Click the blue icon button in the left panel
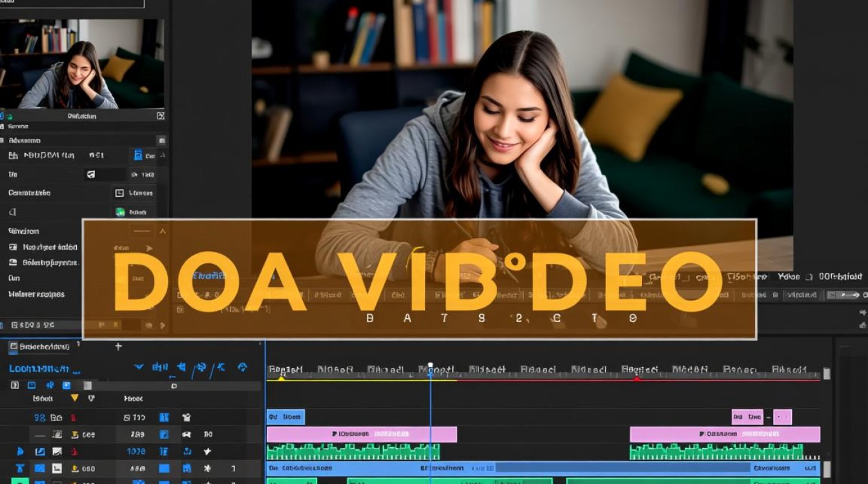Screen dimensions: 868x484 (138, 155)
